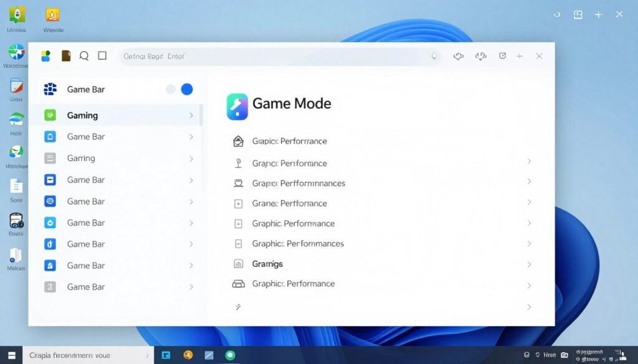The width and height of the screenshot is (638, 364).
Task: Open the orange round icon on the taskbar
Action: pyautogui.click(x=188, y=355)
